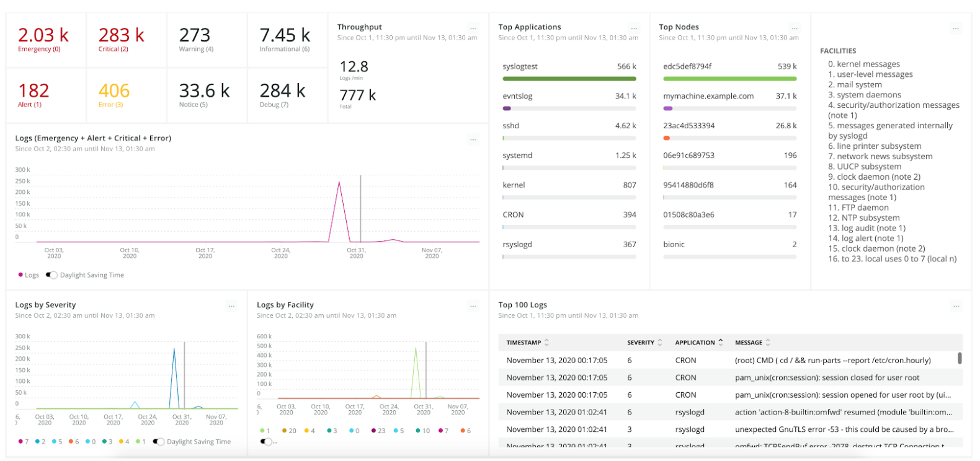Toggle Daylight Saving Time in Logs by Severity

[x=158, y=442]
